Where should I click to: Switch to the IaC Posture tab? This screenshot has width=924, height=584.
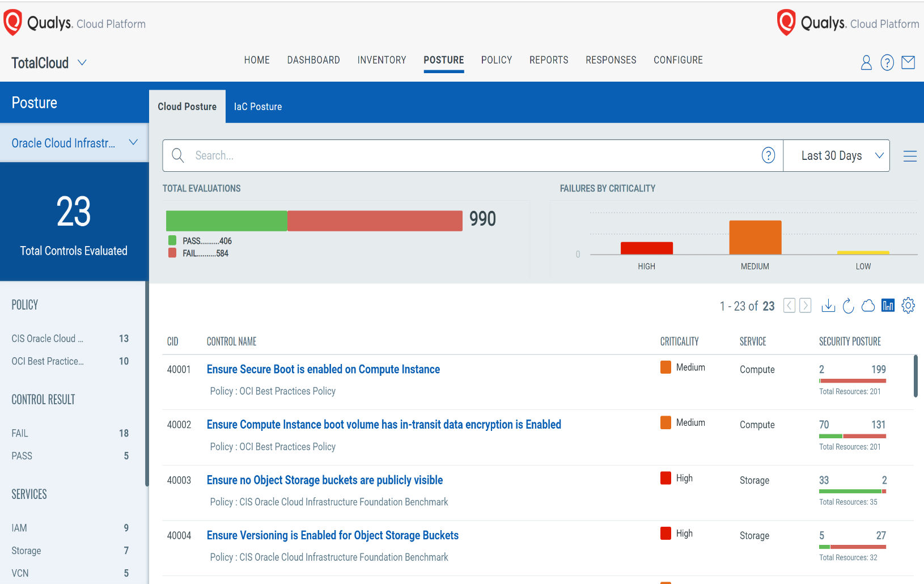tap(257, 106)
